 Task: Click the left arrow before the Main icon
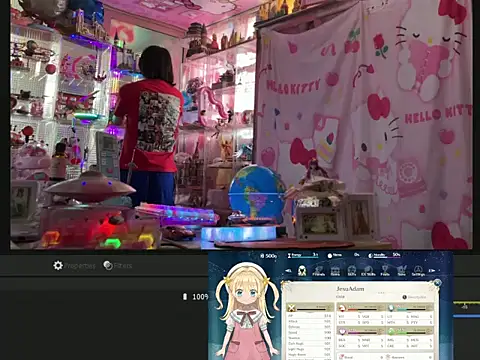click(x=289, y=271)
